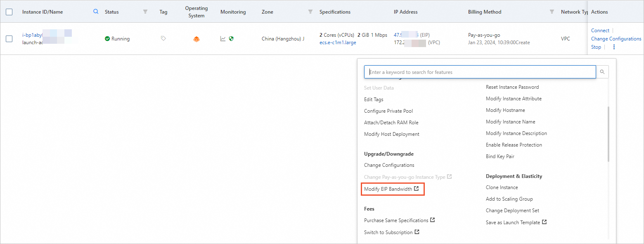
Task: Choose Clone Instance from menu
Action: (x=502, y=187)
